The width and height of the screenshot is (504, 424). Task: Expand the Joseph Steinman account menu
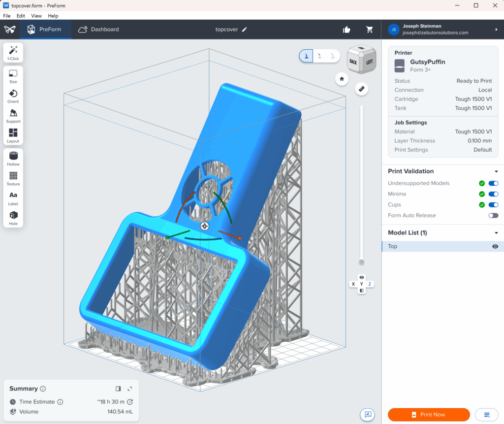(496, 30)
